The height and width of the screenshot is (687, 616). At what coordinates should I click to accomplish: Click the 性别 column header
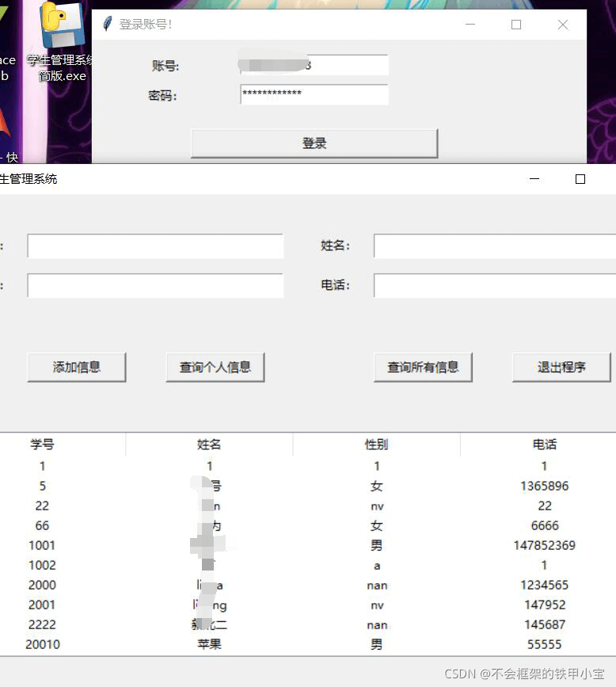tap(376, 445)
